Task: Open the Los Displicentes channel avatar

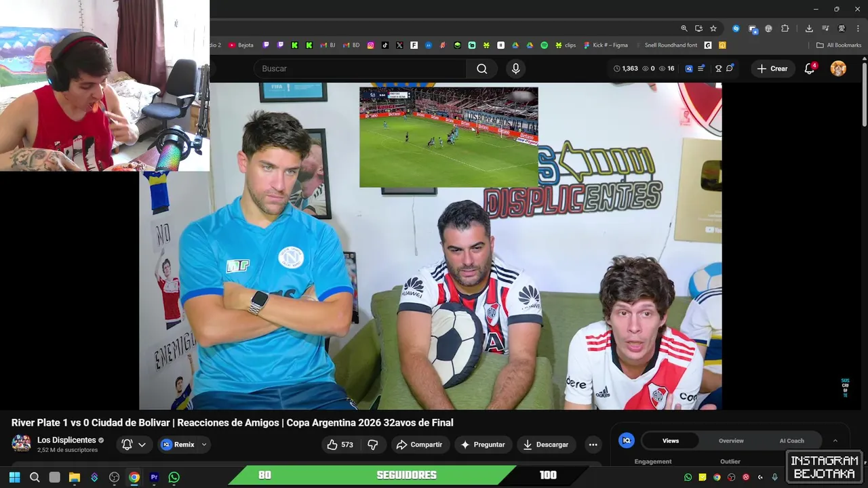Action: click(x=21, y=444)
